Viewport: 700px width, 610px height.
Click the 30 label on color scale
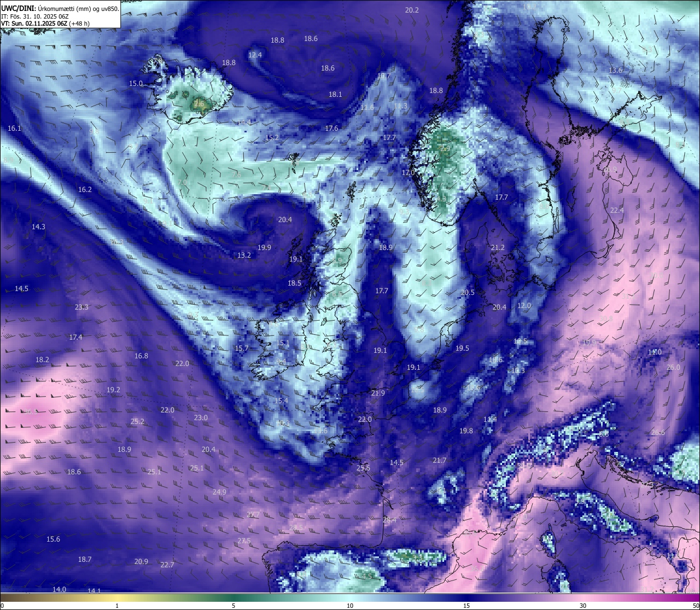[583, 606]
